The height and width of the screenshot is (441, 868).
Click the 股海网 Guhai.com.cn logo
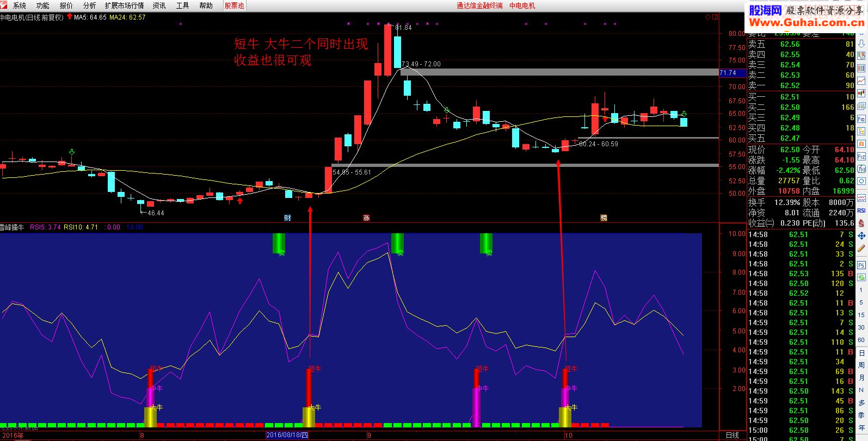pyautogui.click(x=805, y=16)
